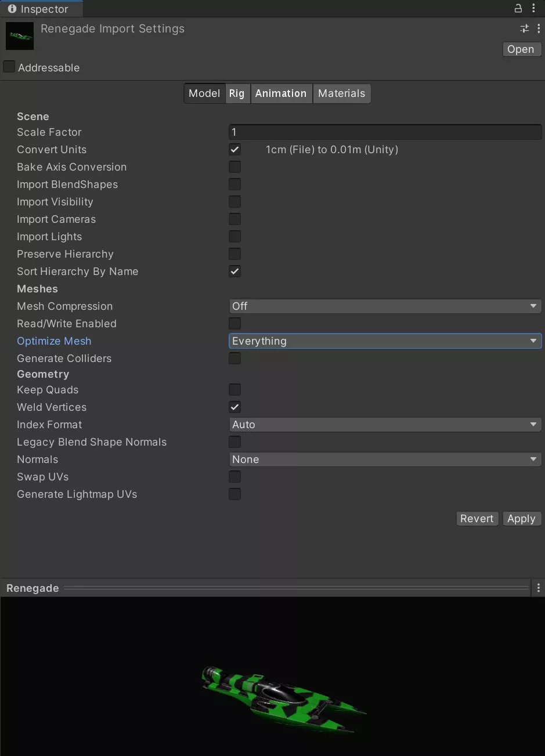Open the Index Format dropdown
This screenshot has height=756, width=545.
[385, 424]
